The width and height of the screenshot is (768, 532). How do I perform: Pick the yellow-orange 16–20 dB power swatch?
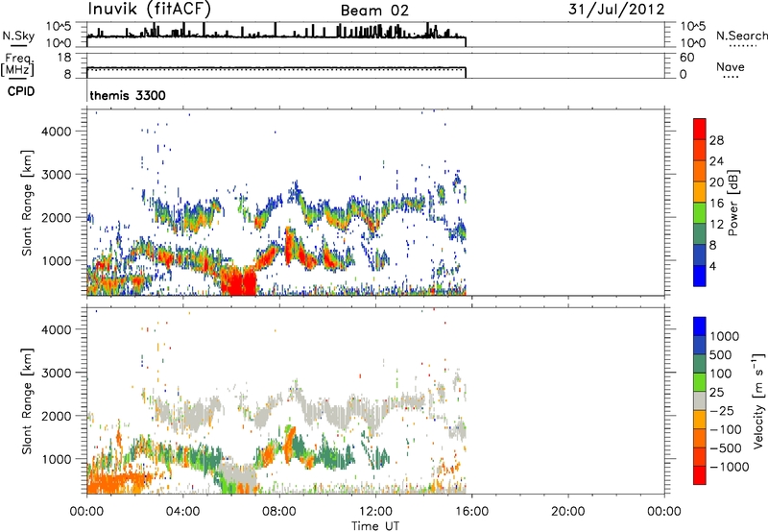(700, 192)
